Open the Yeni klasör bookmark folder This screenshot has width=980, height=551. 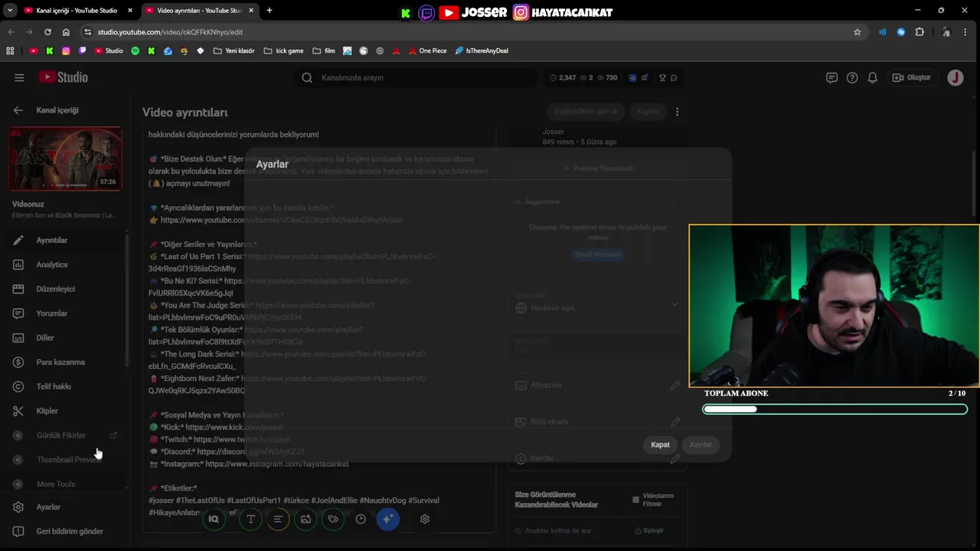coord(234,51)
